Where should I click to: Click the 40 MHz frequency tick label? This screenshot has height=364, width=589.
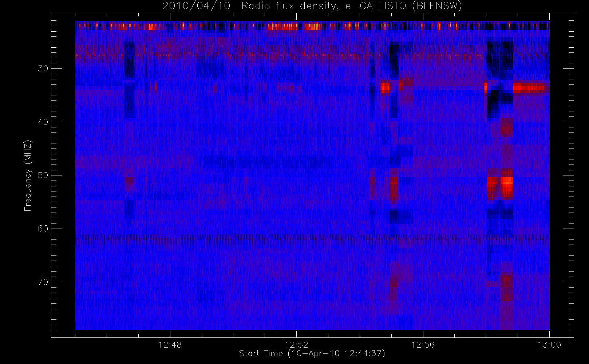click(x=43, y=122)
